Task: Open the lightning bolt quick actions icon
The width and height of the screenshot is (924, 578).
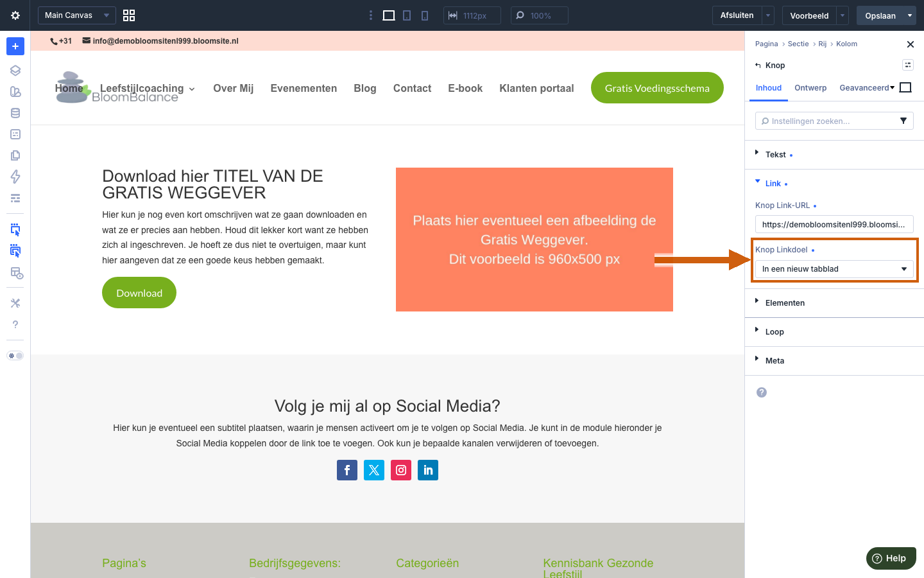Action: (15, 177)
